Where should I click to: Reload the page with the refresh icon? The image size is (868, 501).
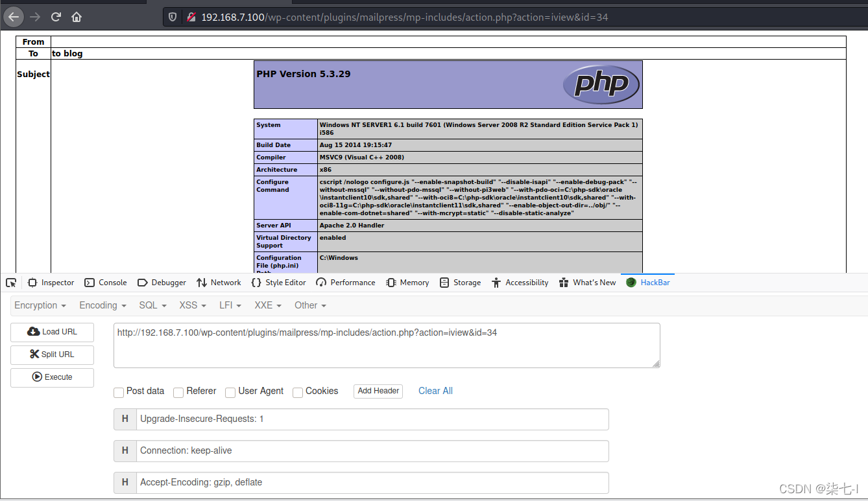point(56,17)
